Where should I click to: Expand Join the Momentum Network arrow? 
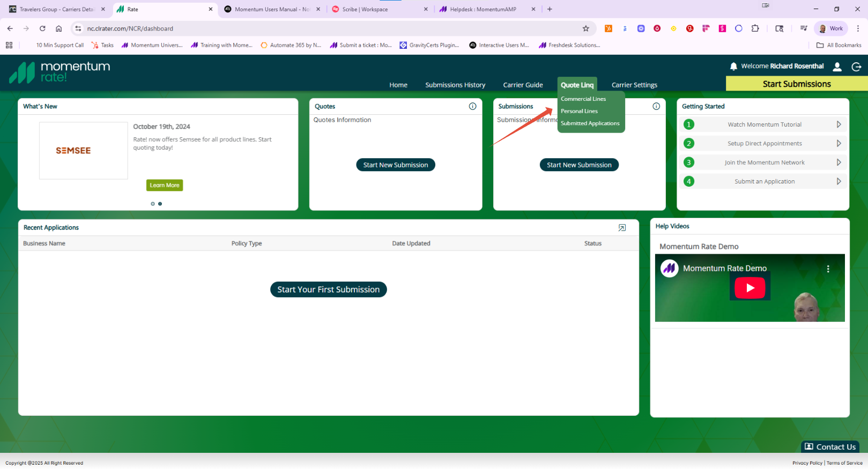pyautogui.click(x=839, y=163)
